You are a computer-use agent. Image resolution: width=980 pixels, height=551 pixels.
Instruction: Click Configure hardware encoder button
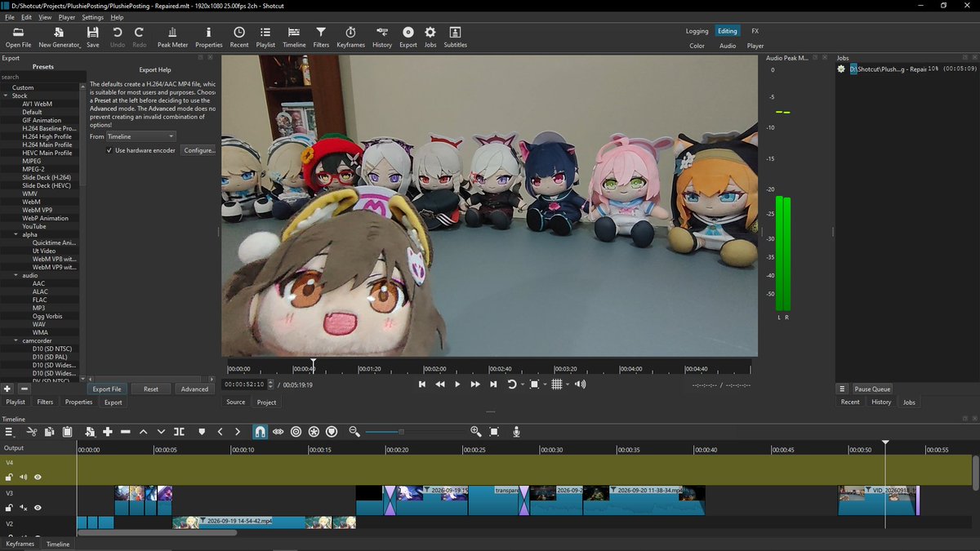(x=199, y=150)
